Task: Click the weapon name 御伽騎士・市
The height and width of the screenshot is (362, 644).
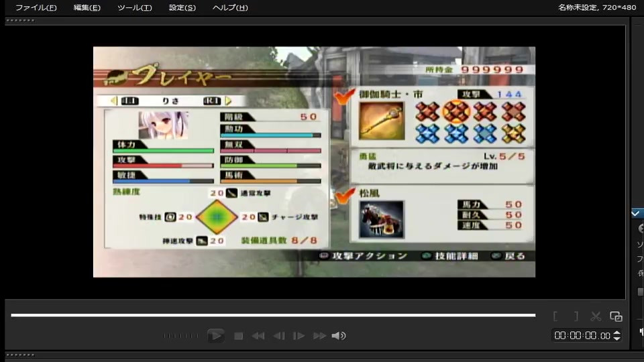Action: pyautogui.click(x=390, y=95)
